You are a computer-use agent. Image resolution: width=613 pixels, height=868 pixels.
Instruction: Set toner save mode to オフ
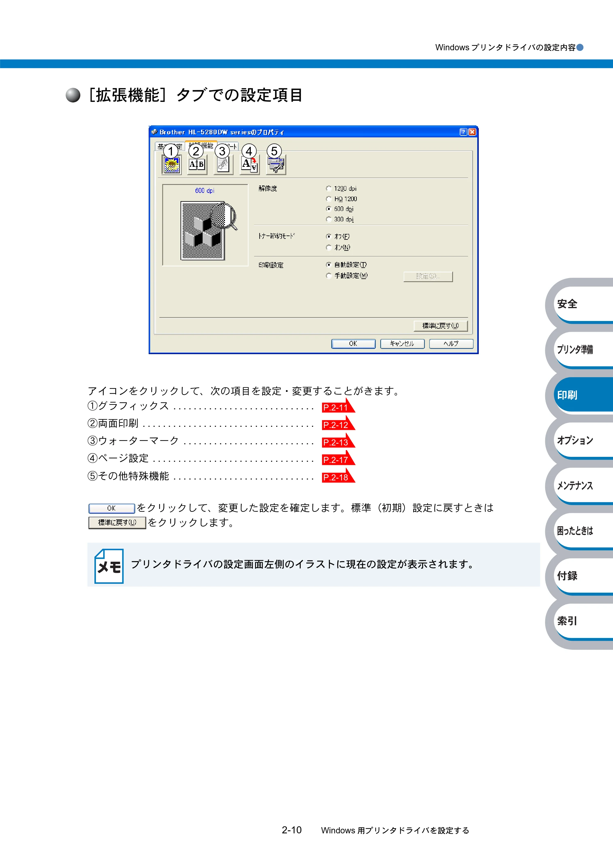click(x=338, y=237)
